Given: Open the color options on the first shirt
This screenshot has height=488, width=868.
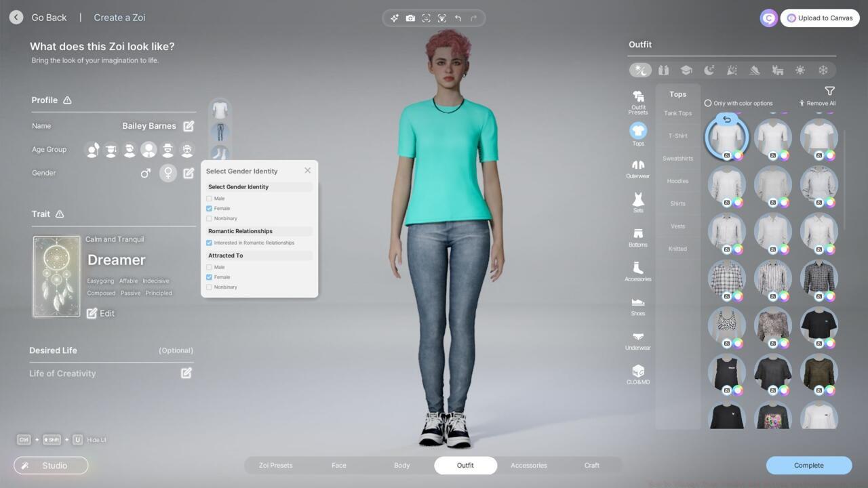Looking at the screenshot, I should 739,155.
